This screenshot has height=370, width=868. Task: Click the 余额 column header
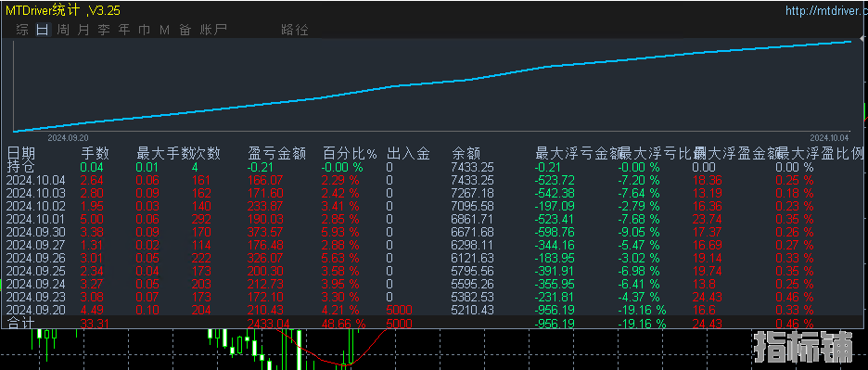[466, 153]
